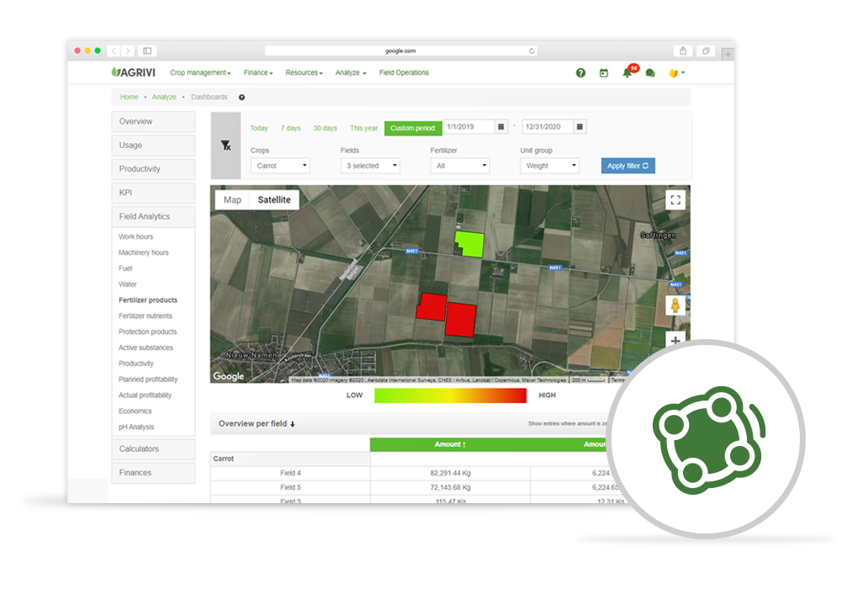Open Protection products analytics
This screenshot has height=589, width=868.
[147, 332]
